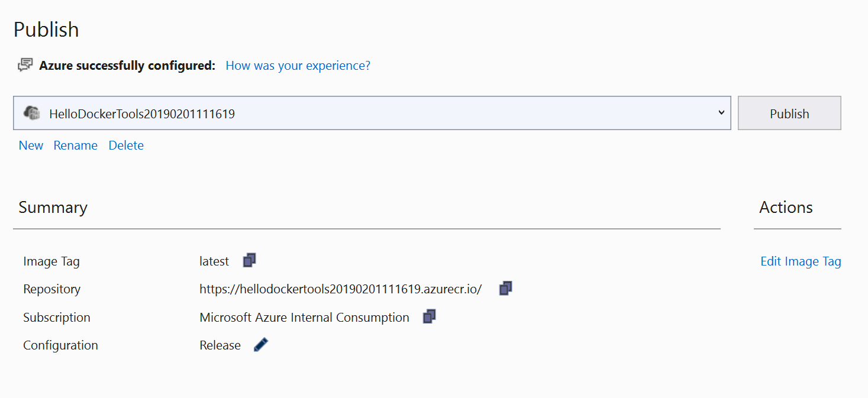The height and width of the screenshot is (398, 868).
Task: Edit the Release configuration with the pencil icon
Action: pos(260,344)
